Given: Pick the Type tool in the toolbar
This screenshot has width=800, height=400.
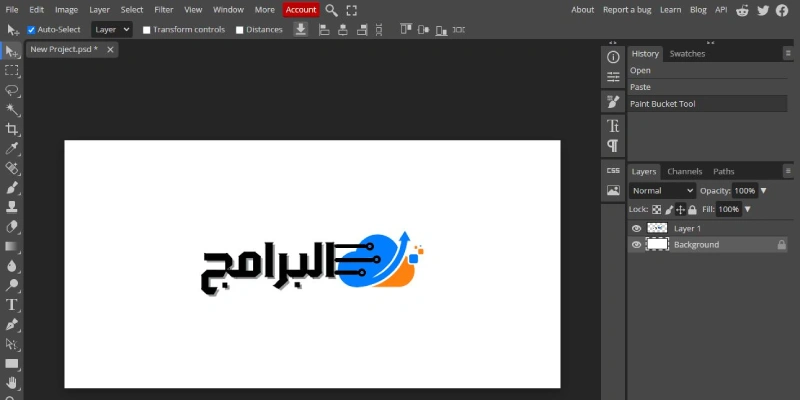Looking at the screenshot, I should point(12,304).
